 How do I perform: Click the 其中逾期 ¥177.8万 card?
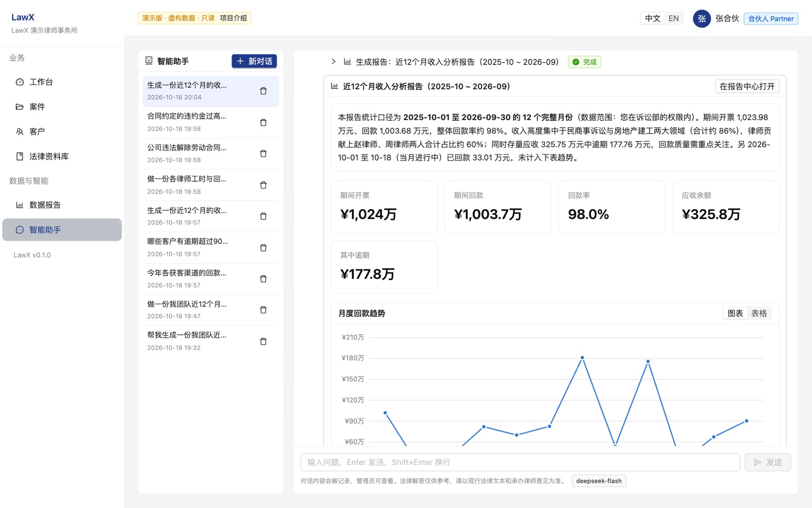coord(384,267)
